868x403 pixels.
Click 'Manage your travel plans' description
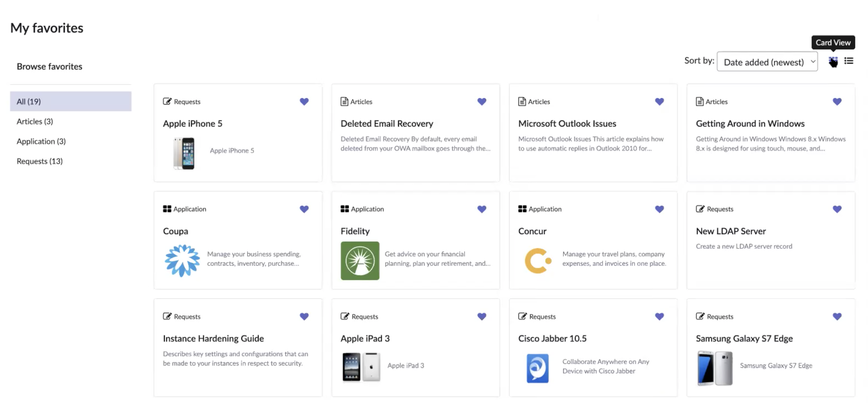click(614, 259)
